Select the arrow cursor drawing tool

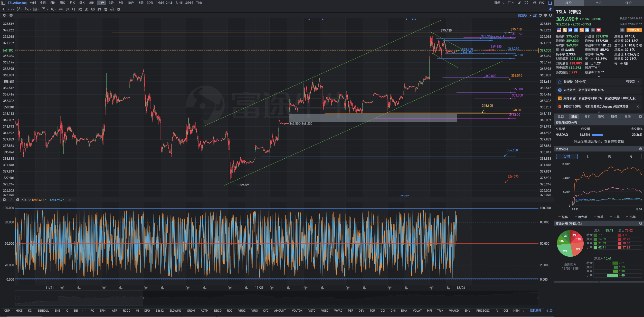(3, 9)
